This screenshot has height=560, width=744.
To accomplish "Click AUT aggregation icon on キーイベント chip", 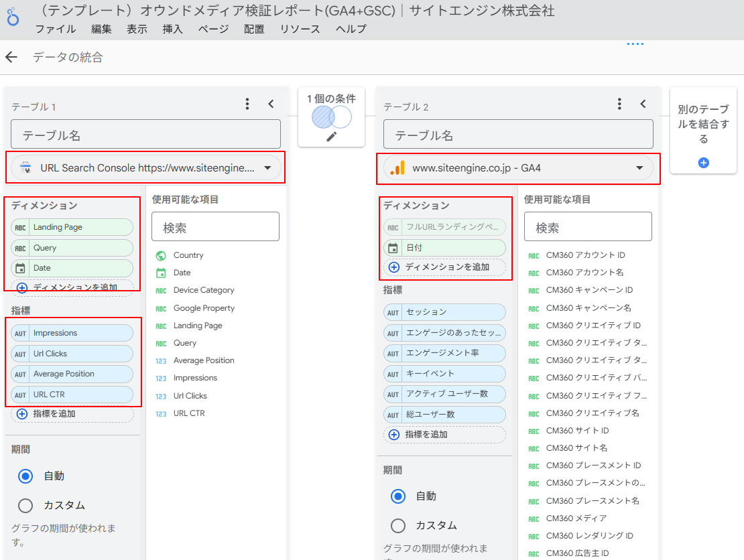I will coord(393,374).
